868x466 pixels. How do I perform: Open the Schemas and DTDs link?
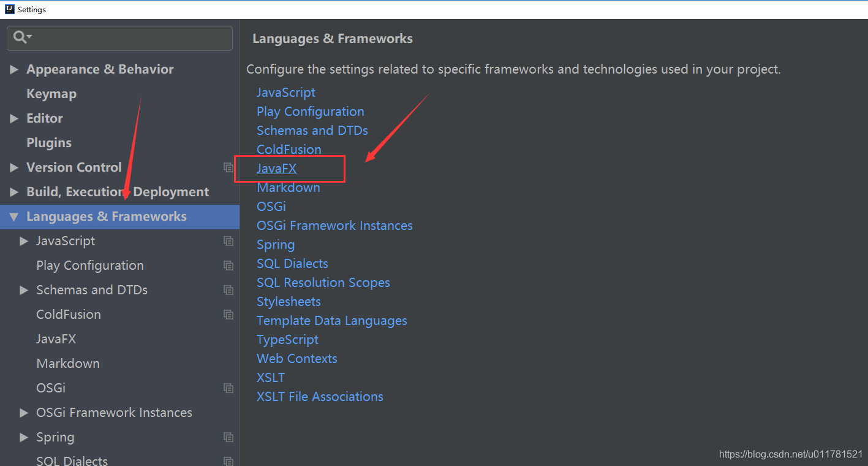(x=312, y=131)
